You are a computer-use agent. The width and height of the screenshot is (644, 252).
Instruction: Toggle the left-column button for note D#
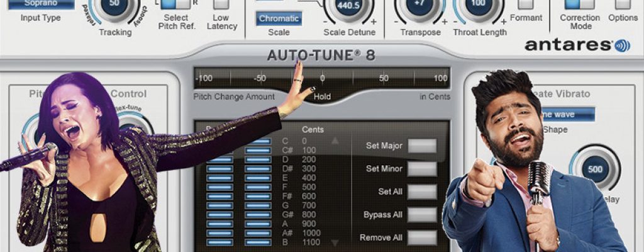point(219,169)
